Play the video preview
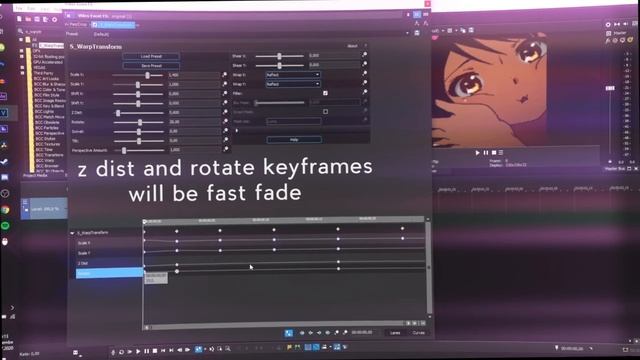Image resolution: width=640 pixels, height=360 pixels. (477, 153)
